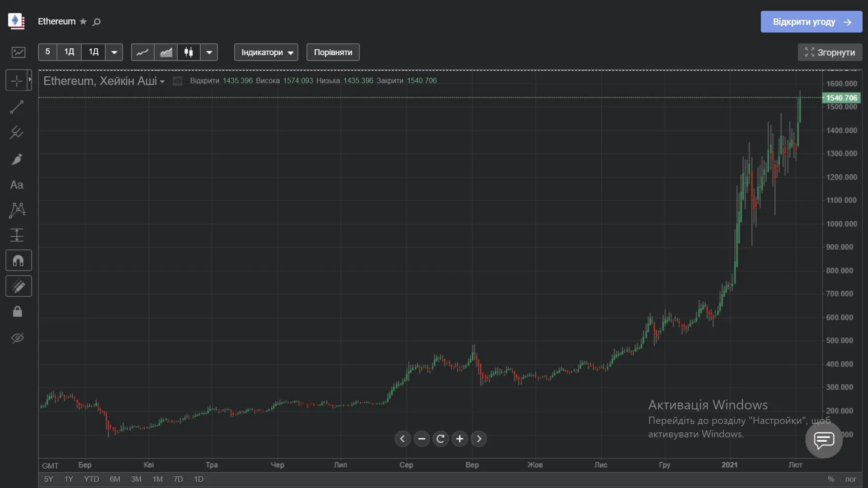868x488 pixels.
Task: Toggle the legend visibility icon beside the title
Action: [178, 81]
